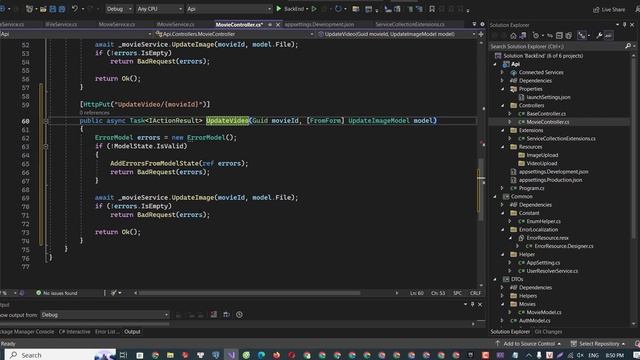Open the Any CPU platform dropdown
Screen dimensions: 640x360
coord(160,9)
